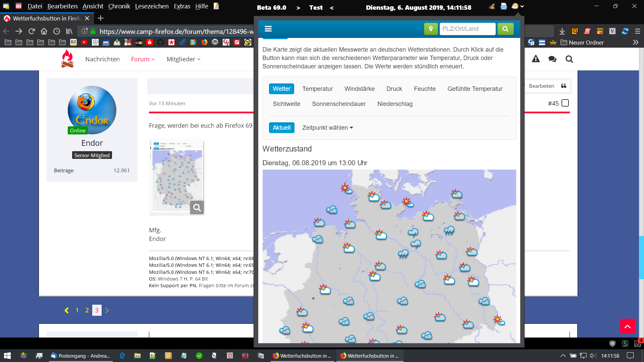
Task: Open the Lesezeichen menu
Action: tap(152, 6)
